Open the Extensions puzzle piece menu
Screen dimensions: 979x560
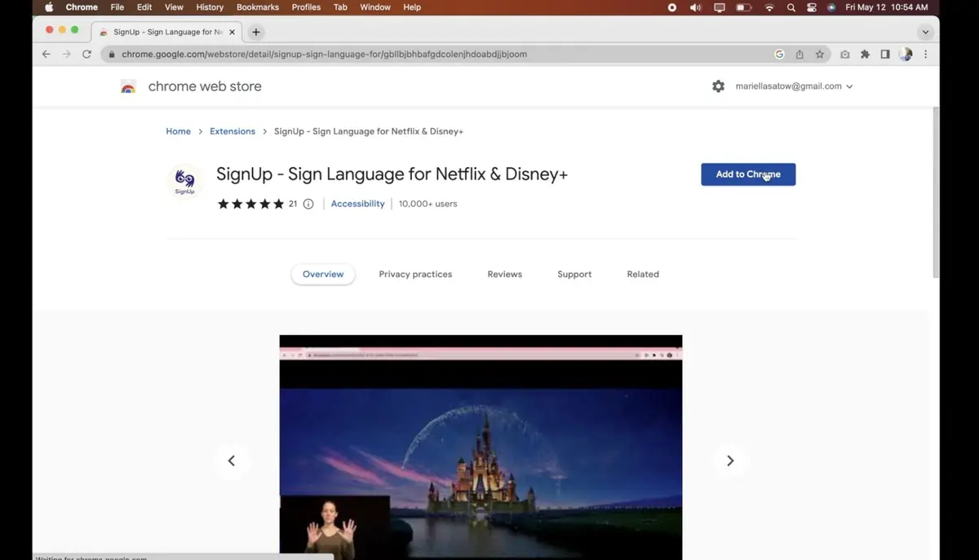coord(865,55)
